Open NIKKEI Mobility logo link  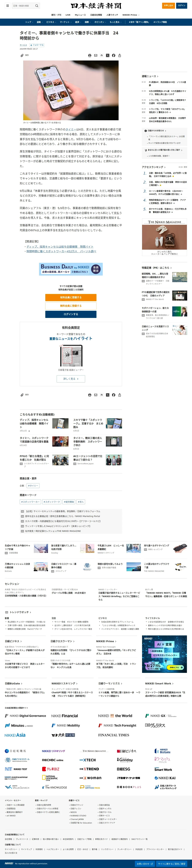coord(65,725)
